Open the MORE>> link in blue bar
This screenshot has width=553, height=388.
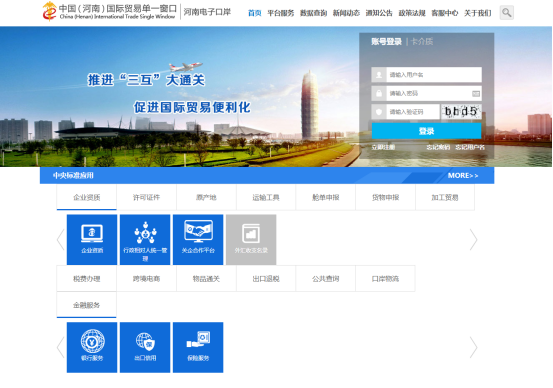click(463, 175)
